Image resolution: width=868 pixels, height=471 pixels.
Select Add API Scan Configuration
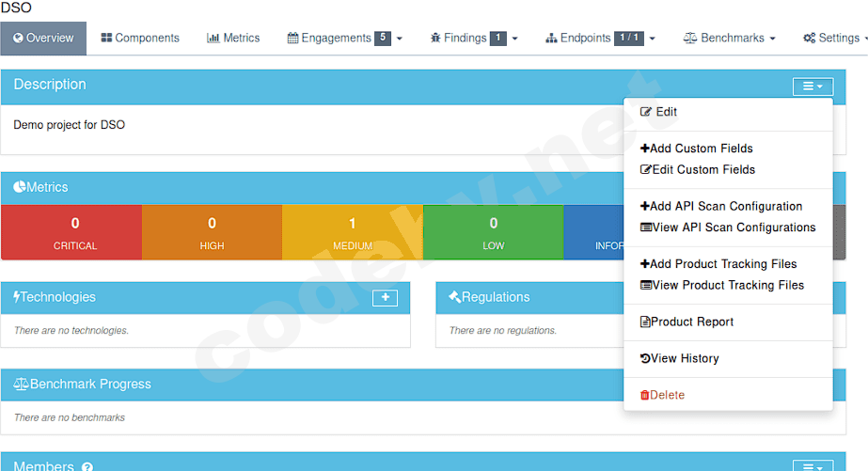coord(728,206)
